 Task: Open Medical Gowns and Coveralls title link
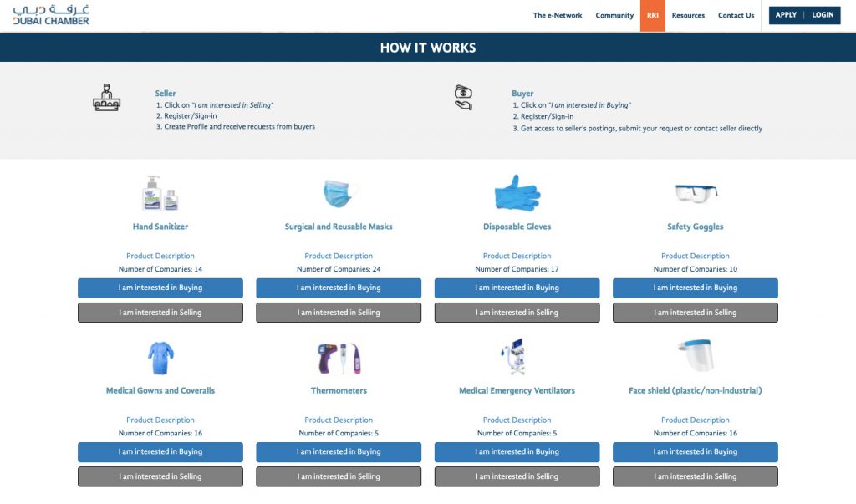coord(160,390)
